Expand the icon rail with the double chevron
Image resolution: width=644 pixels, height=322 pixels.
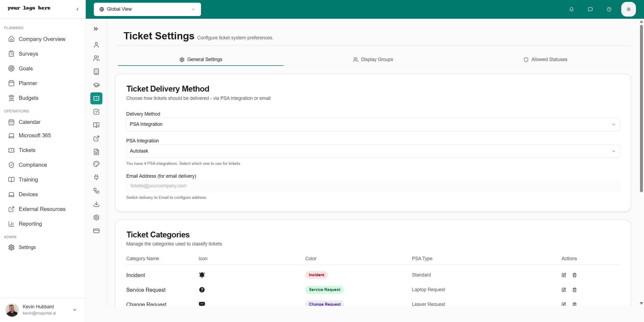[x=96, y=29]
